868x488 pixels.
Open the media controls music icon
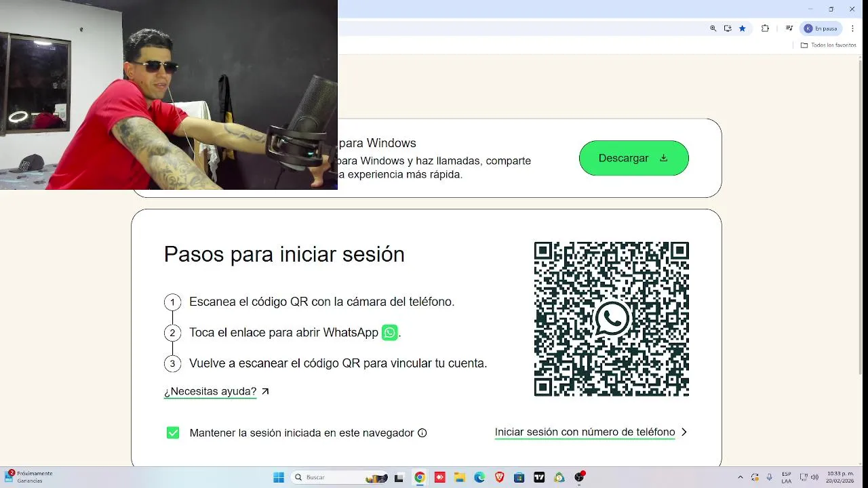789,28
